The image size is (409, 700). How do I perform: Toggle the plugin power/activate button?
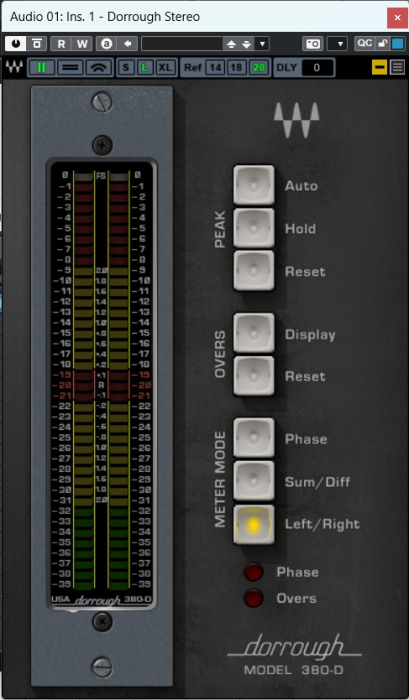coord(16,43)
